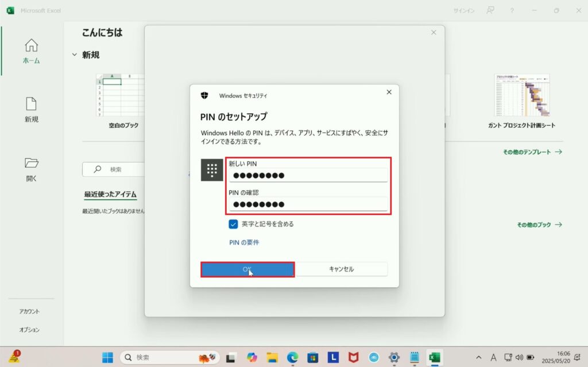This screenshot has height=367, width=588.
Task: Open the notification bell icon
Action: click(x=577, y=358)
